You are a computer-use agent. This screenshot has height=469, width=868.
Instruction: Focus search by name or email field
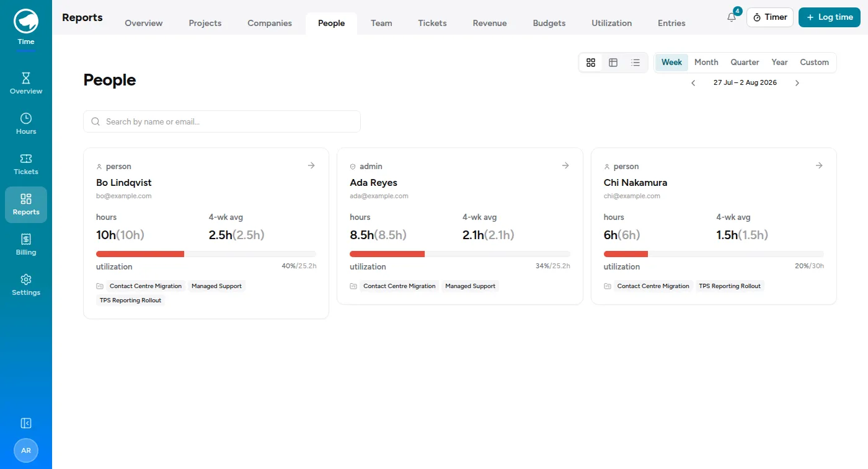tap(222, 121)
